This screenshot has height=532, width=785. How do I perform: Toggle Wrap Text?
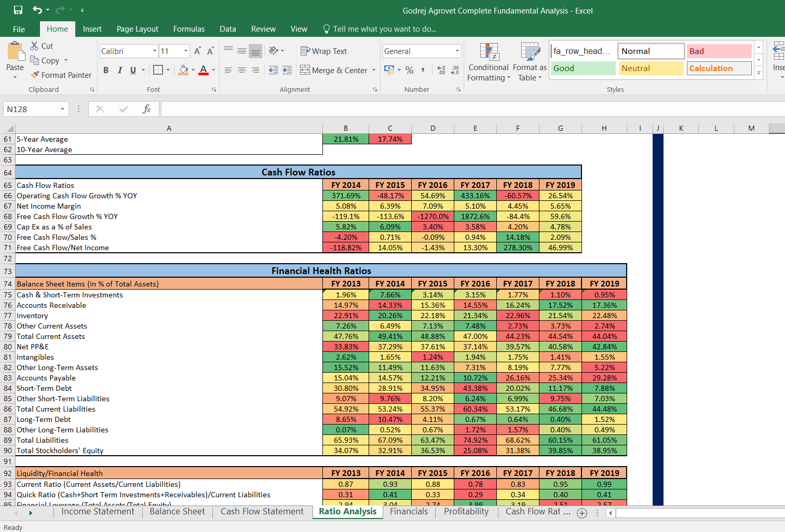[323, 51]
